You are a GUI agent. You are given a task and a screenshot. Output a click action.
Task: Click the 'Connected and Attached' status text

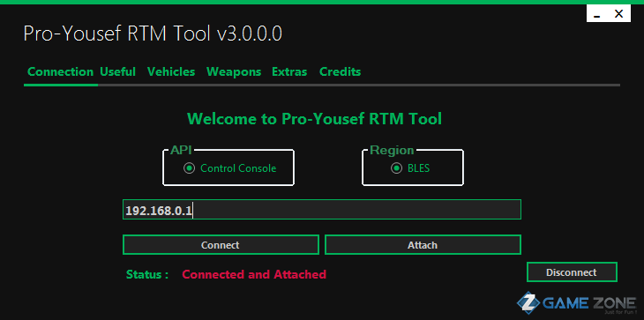(254, 274)
